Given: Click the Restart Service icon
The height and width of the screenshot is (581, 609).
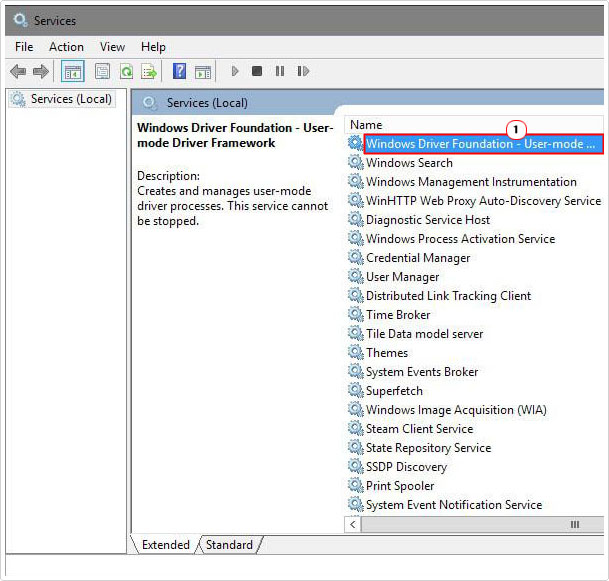Looking at the screenshot, I should point(303,71).
